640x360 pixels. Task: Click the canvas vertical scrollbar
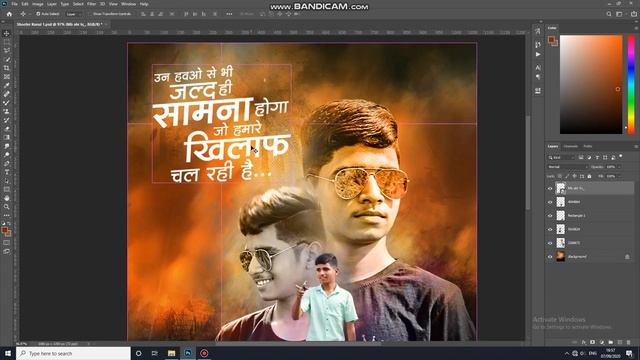pos(528,163)
